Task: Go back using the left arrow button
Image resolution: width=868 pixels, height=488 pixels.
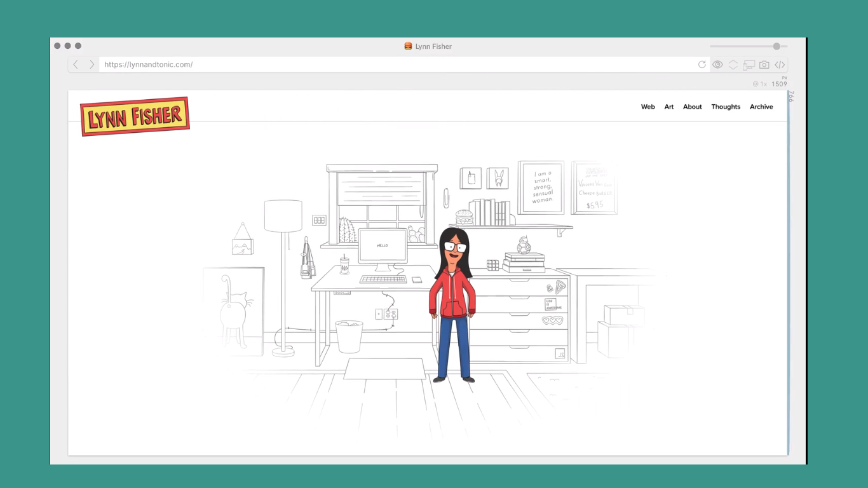Action: pos(76,64)
